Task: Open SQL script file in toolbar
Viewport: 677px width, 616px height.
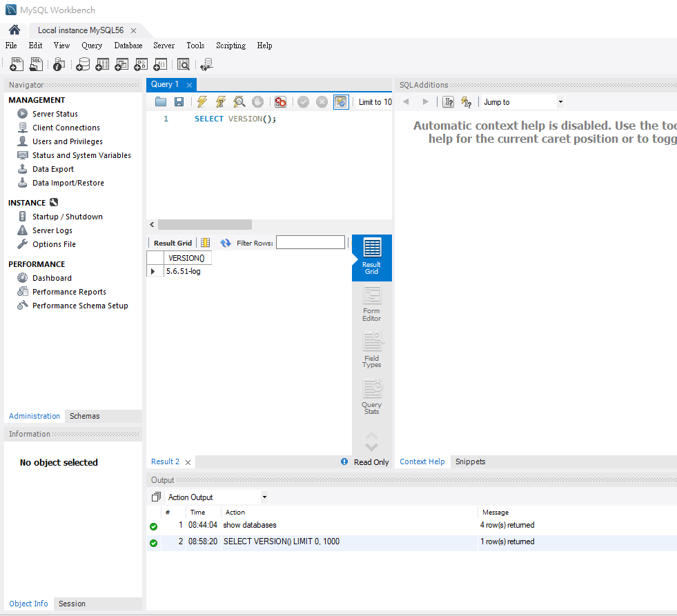Action: [36, 64]
